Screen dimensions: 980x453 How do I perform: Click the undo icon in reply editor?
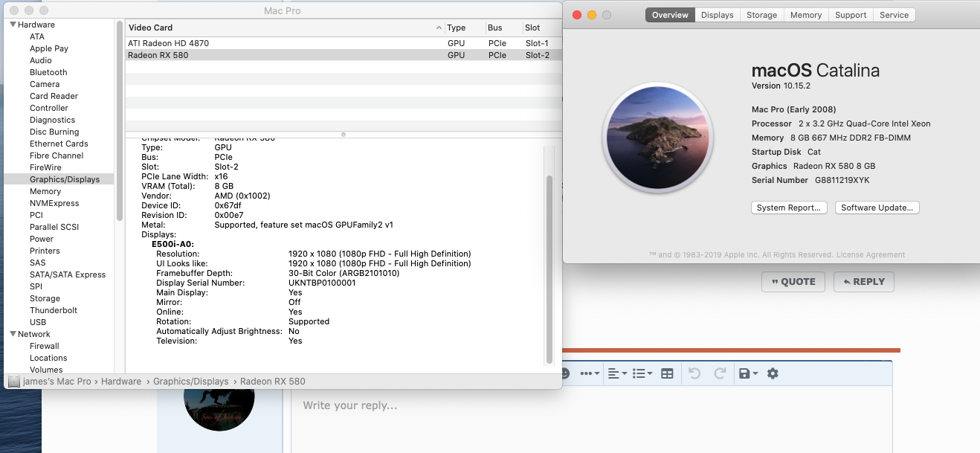(x=694, y=373)
